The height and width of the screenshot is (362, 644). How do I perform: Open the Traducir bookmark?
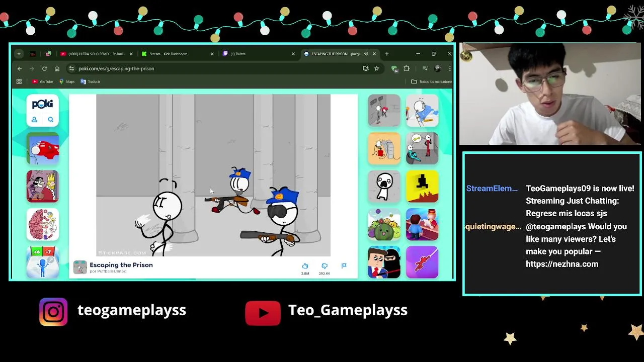click(x=91, y=81)
